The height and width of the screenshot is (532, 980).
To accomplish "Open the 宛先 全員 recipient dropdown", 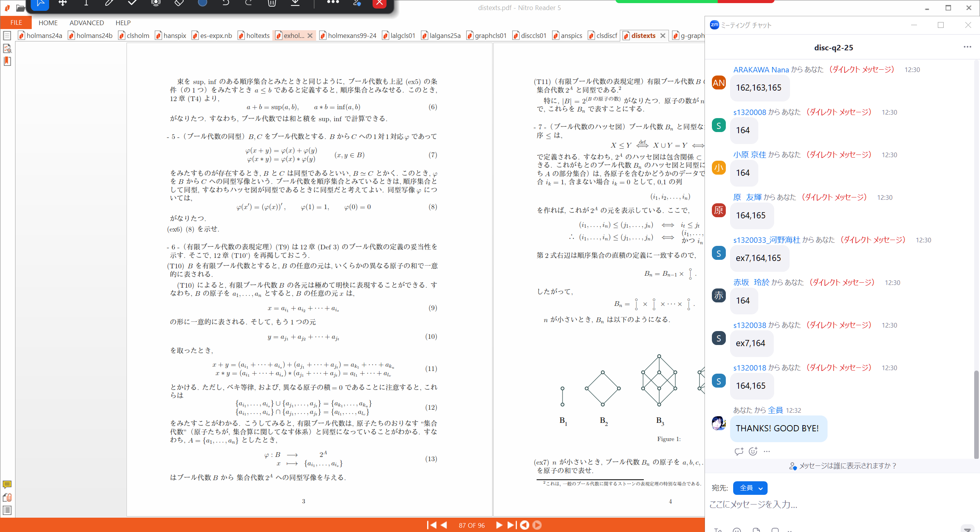I will [750, 488].
